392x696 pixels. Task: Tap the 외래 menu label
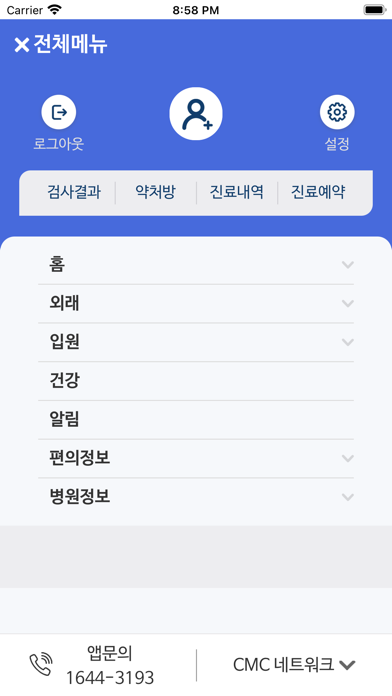click(x=64, y=304)
